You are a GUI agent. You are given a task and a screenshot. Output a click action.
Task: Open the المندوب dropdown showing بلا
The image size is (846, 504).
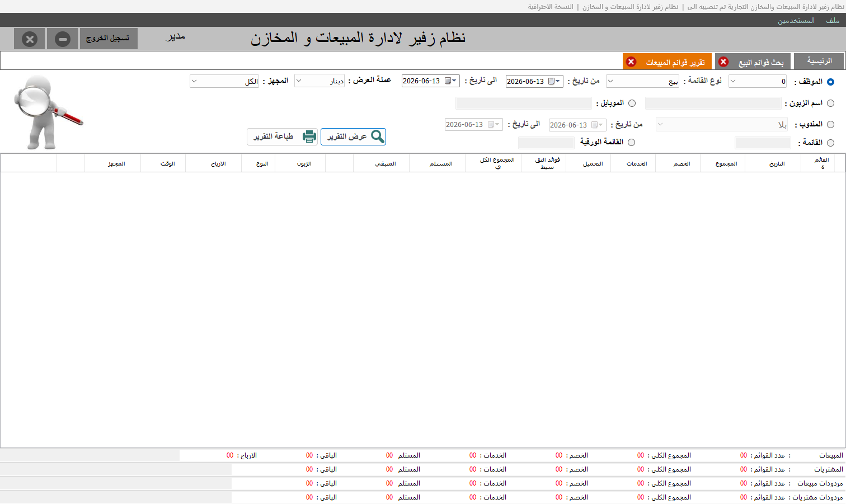pyautogui.click(x=722, y=124)
